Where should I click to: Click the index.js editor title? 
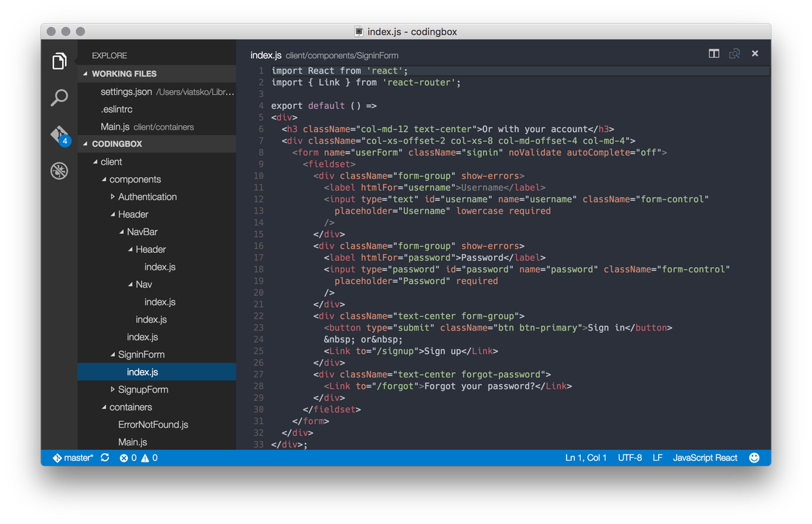[265, 55]
